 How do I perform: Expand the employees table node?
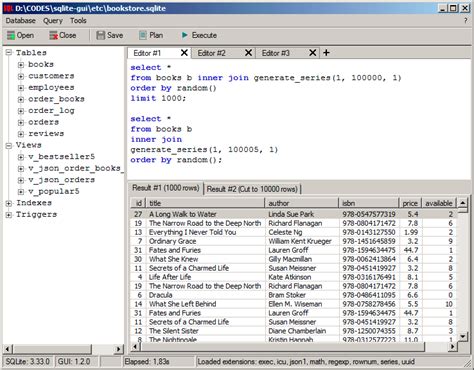click(x=21, y=88)
